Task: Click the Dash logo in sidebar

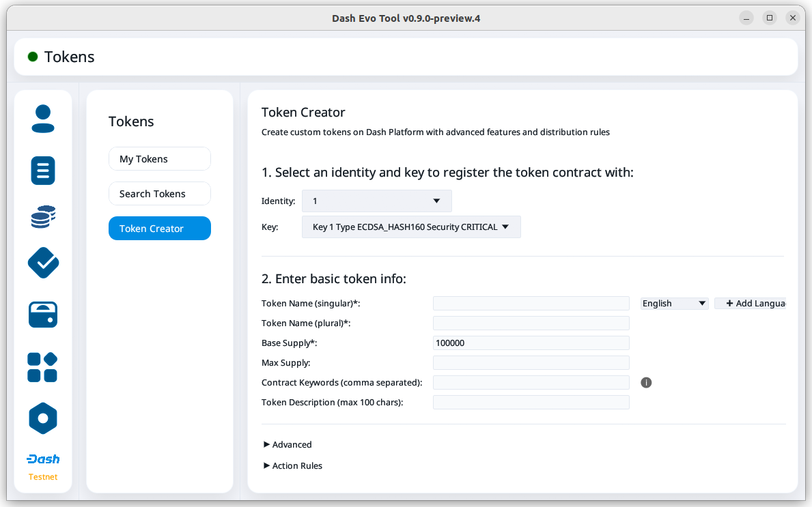Action: tap(43, 459)
